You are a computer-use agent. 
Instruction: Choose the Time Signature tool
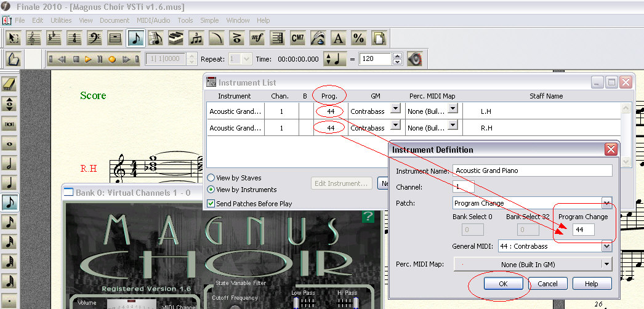tap(74, 38)
